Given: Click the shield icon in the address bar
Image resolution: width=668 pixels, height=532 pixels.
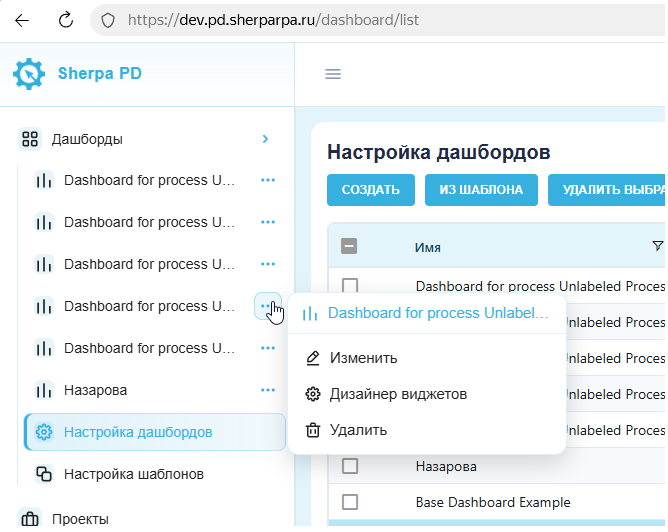Looking at the screenshot, I should tap(108, 20).
